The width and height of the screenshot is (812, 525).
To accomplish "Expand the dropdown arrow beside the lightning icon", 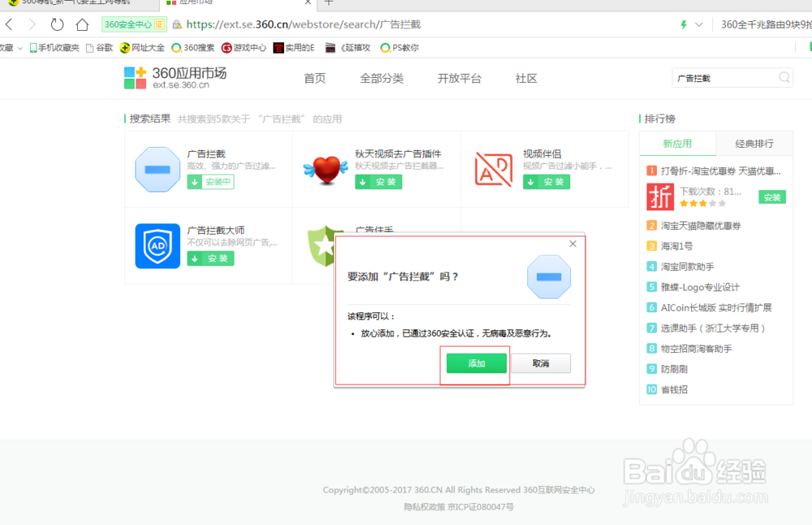I will pos(698,24).
